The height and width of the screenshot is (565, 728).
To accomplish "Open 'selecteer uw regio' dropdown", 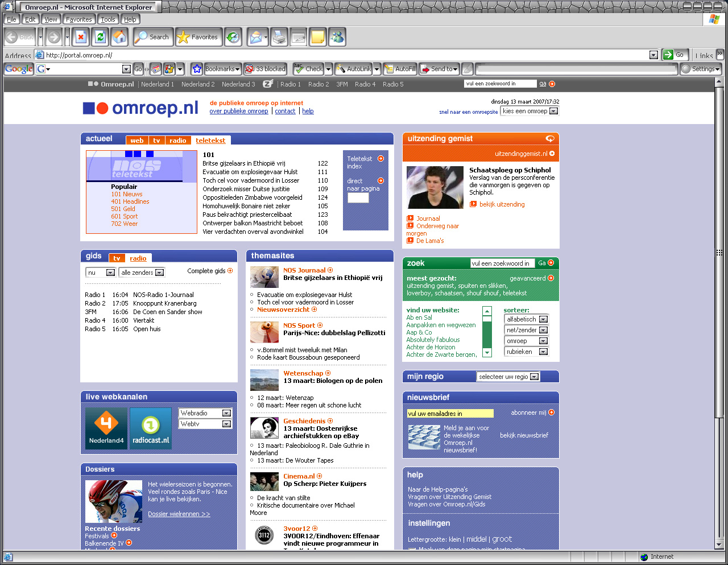I will [508, 377].
